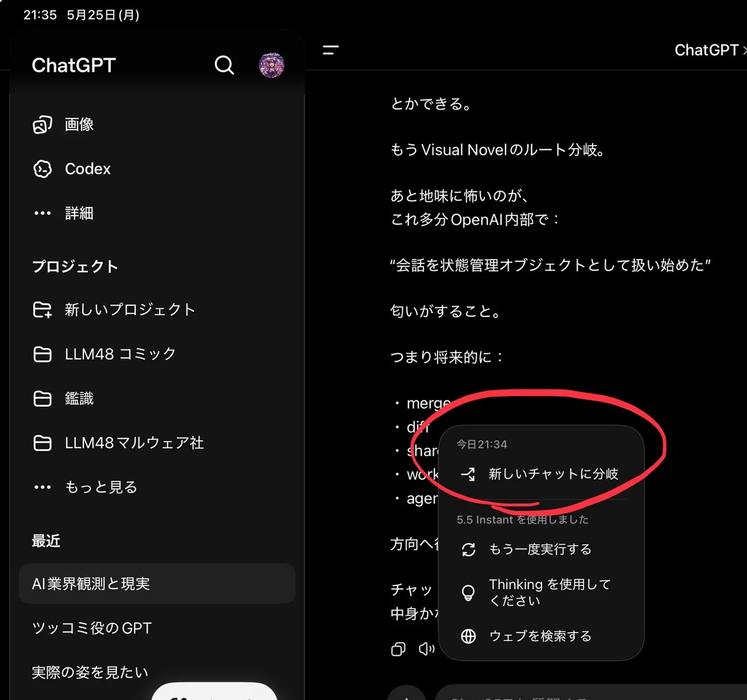Click the copy message icon
This screenshot has width=747, height=700.
point(398,650)
